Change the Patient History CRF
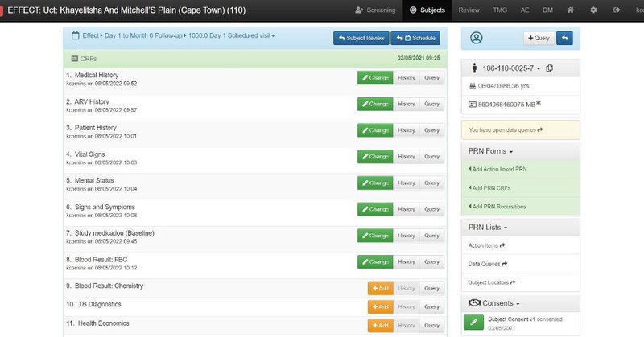Viewport: 644px width, 337px height. coord(375,130)
